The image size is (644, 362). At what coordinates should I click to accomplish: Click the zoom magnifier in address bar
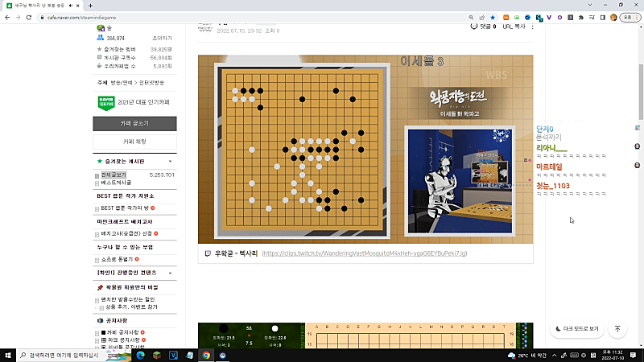coord(471,18)
